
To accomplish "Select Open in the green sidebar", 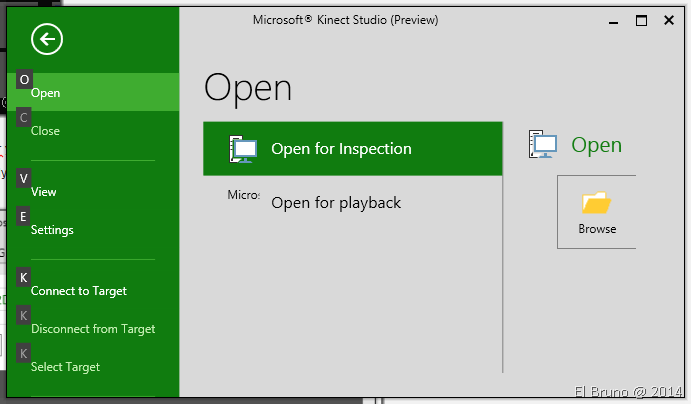I will point(46,93).
